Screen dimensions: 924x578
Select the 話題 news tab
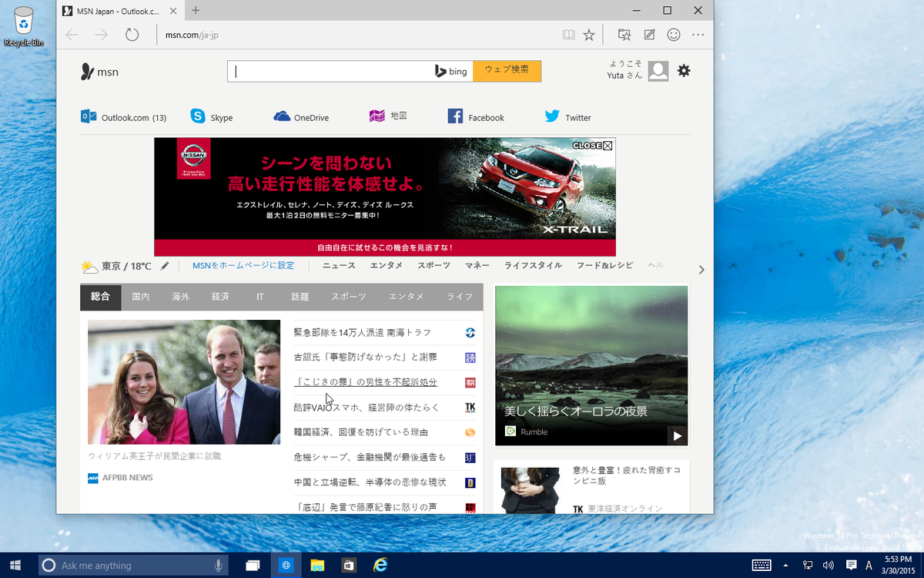[x=300, y=297]
